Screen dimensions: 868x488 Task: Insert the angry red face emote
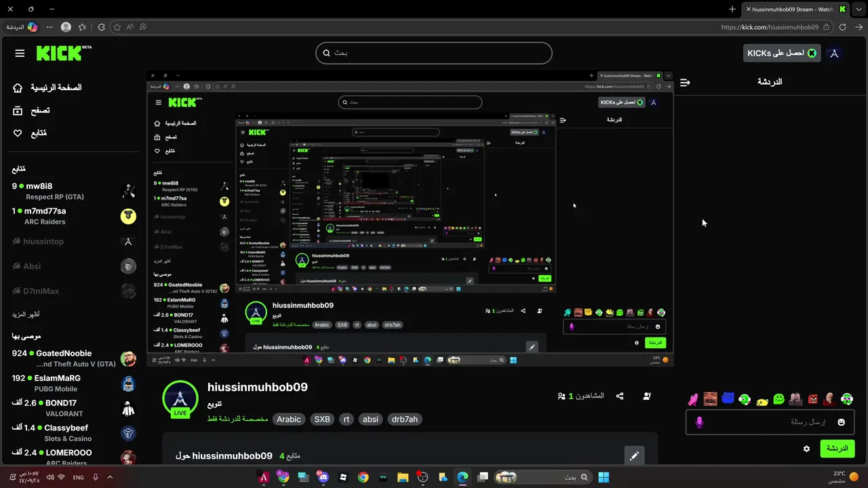tap(813, 399)
